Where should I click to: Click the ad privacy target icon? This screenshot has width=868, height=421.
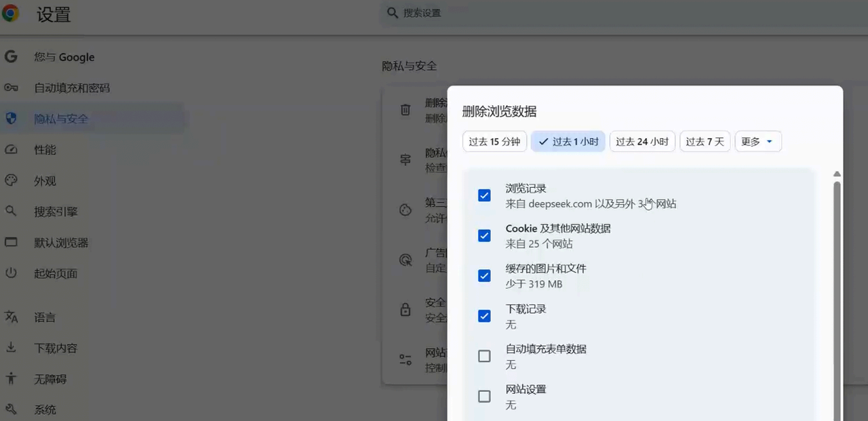(406, 260)
